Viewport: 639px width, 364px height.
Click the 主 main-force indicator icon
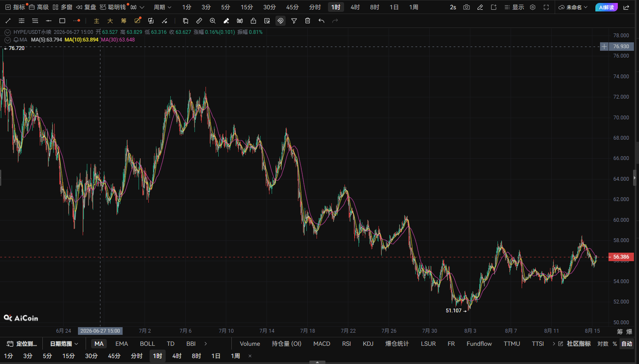(x=97, y=21)
